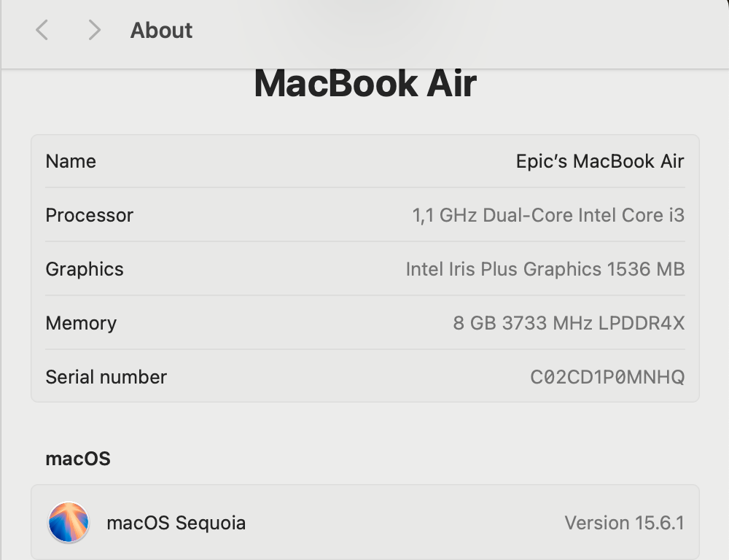Go forward using the right chevron
Image resolution: width=729 pixels, height=560 pixels.
click(x=94, y=30)
